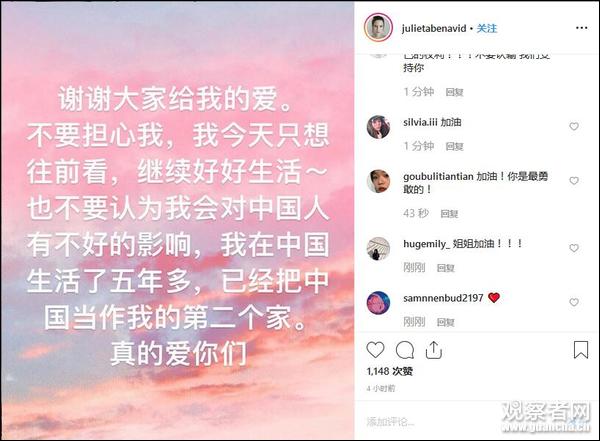The height and width of the screenshot is (441, 600).
Task: View the 1,148 likes list
Action: click(x=389, y=371)
